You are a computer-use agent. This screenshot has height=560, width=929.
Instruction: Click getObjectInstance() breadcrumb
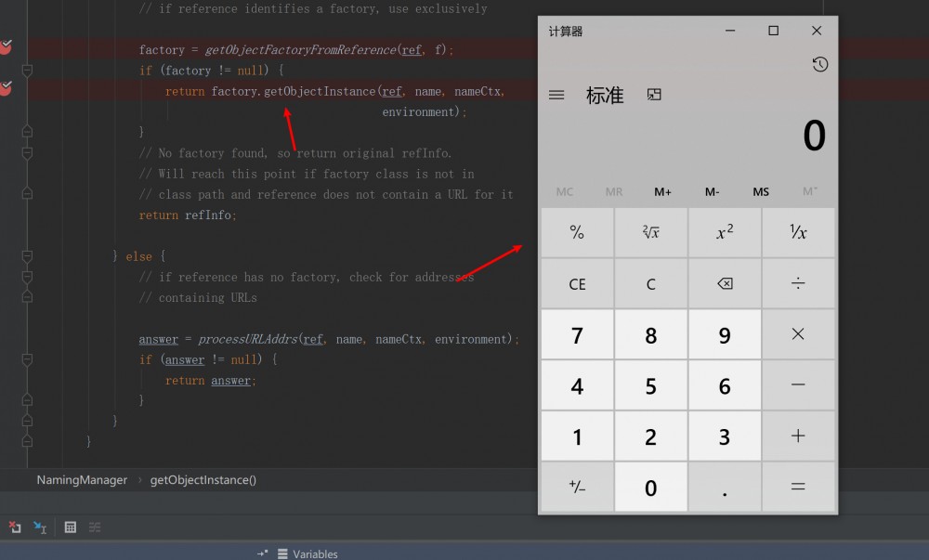[203, 480]
